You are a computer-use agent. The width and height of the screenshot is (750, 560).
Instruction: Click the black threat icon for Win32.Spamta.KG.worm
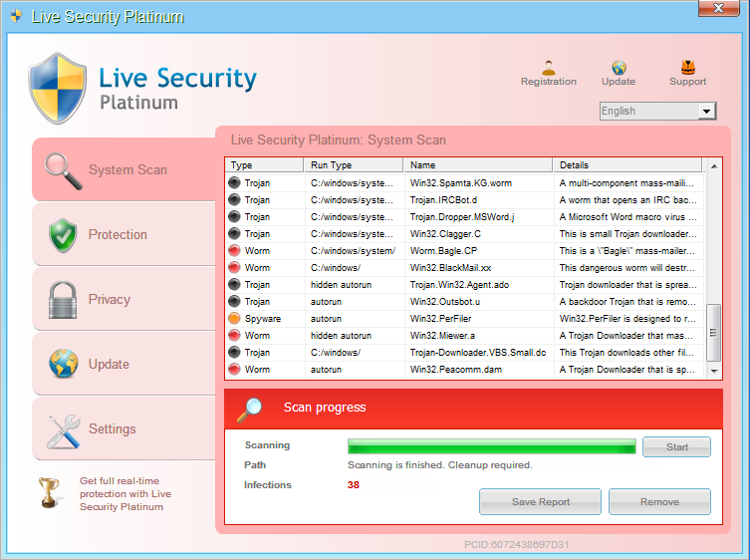[234, 182]
